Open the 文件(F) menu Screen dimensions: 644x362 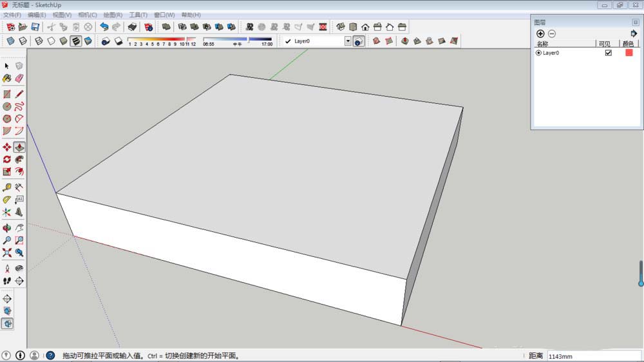[x=12, y=15]
